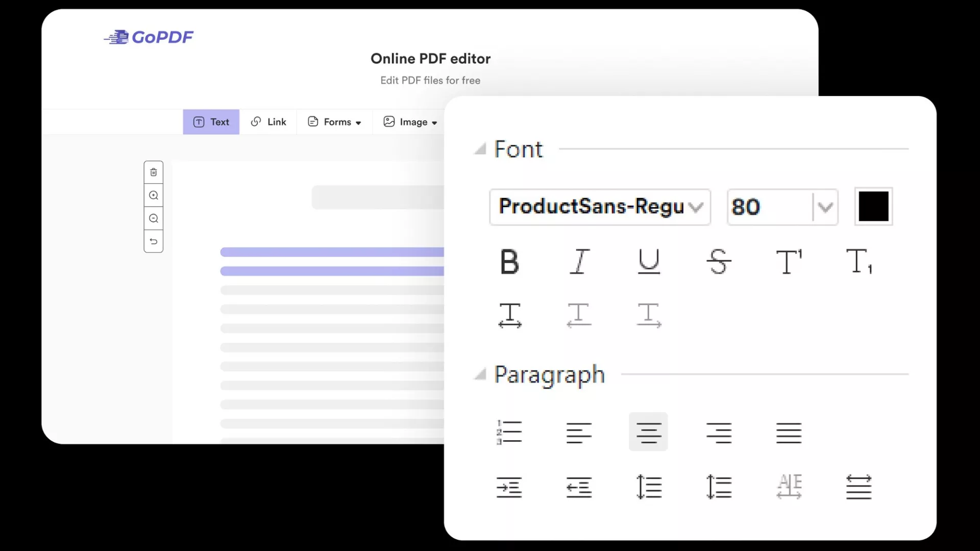Open the font size dropdown arrow
The image size is (980, 551).
[825, 207]
